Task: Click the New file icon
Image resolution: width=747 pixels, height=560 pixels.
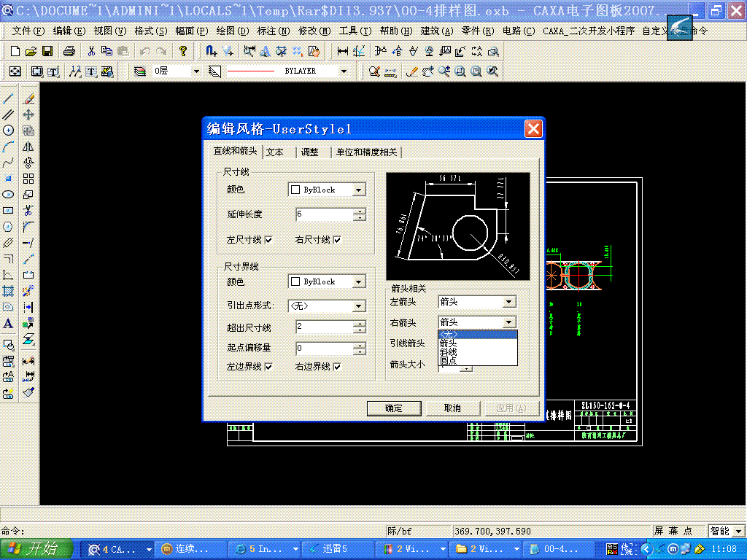Action: point(15,51)
